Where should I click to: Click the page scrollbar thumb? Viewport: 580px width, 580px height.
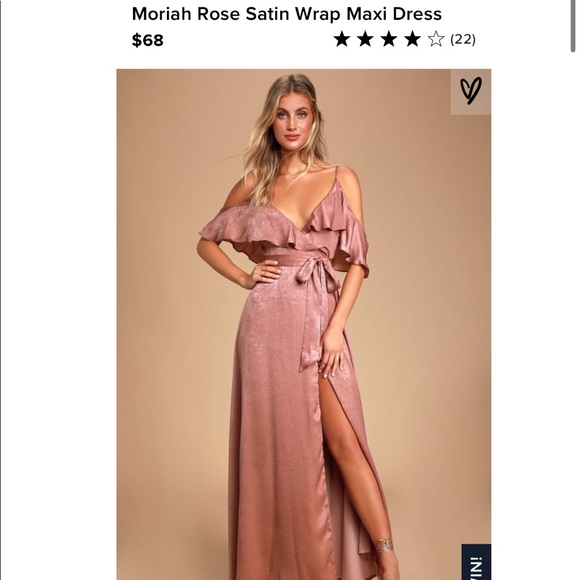pos(573,26)
